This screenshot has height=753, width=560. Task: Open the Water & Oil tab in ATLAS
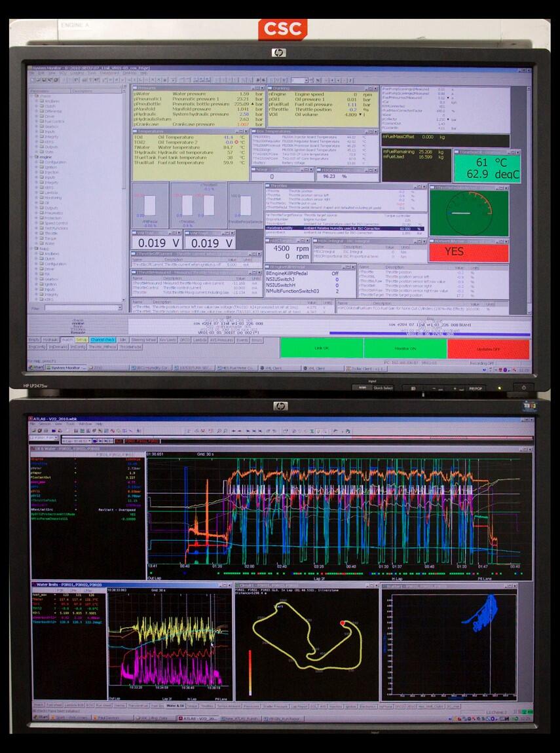(175, 706)
